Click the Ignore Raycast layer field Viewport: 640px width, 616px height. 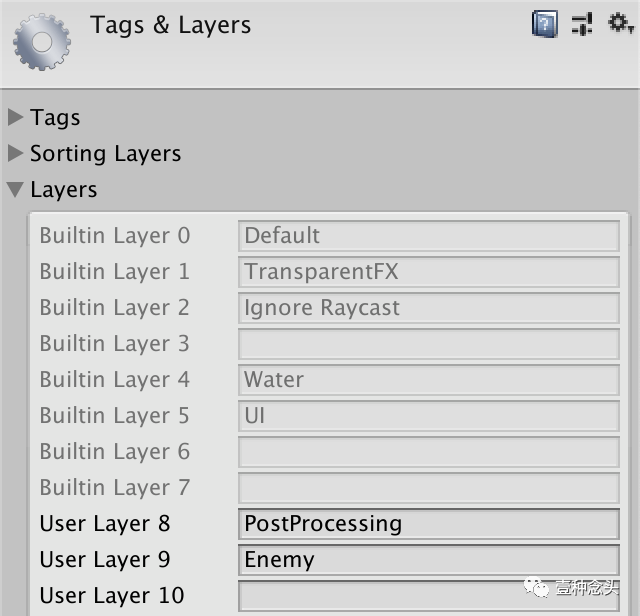[x=429, y=307]
